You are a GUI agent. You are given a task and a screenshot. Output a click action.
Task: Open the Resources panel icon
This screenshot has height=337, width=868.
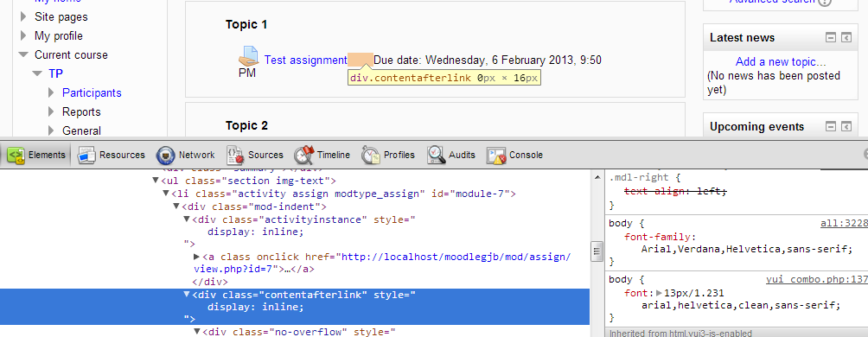87,155
